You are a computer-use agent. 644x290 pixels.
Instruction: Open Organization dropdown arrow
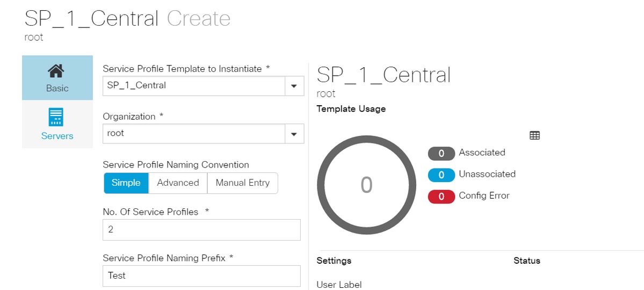[294, 134]
